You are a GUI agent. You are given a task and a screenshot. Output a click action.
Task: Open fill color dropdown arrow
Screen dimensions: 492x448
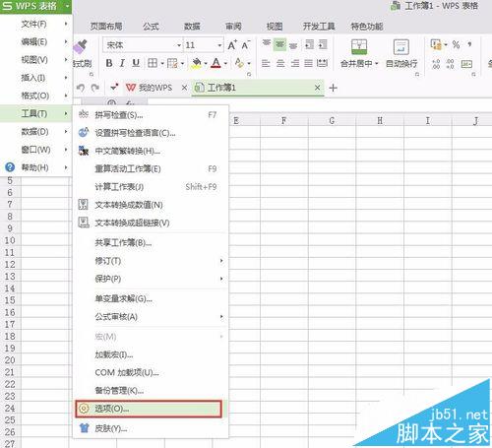coord(206,63)
